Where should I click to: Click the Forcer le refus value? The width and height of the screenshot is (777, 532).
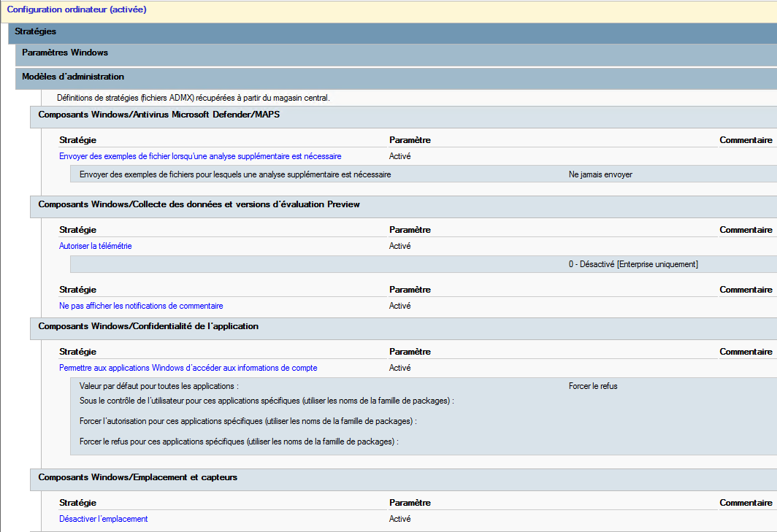(x=593, y=386)
